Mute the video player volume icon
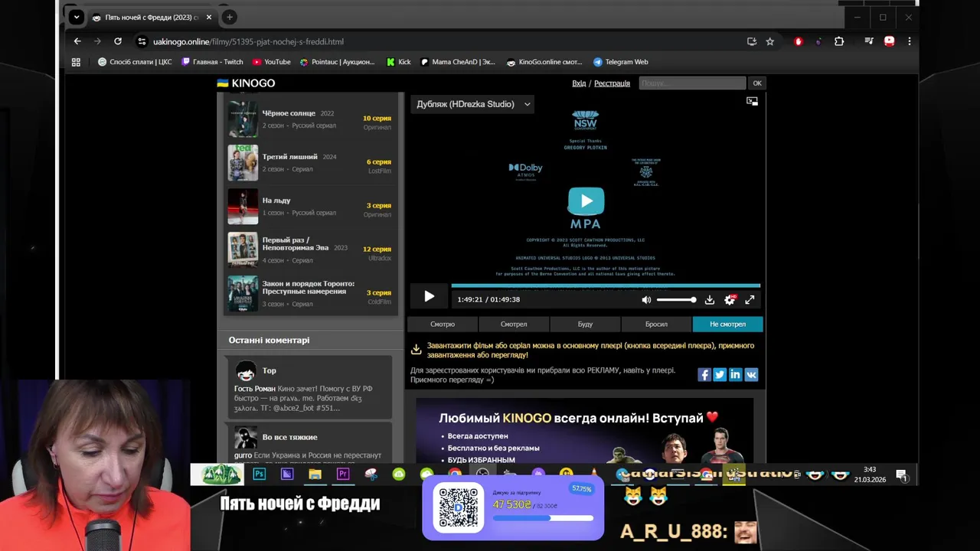This screenshot has height=551, width=980. pos(646,300)
